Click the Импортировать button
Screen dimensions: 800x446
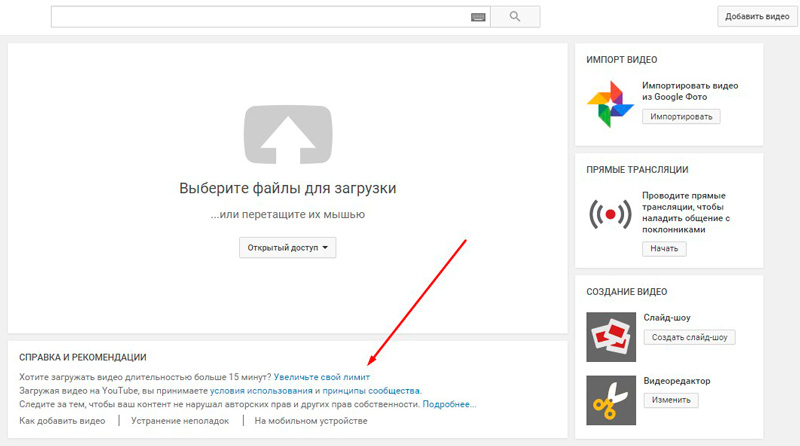tap(681, 116)
